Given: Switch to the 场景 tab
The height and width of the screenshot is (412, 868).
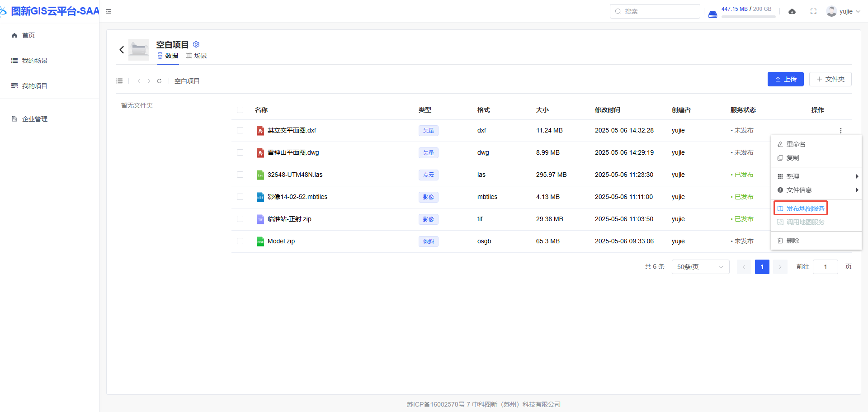Looking at the screenshot, I should click(196, 56).
